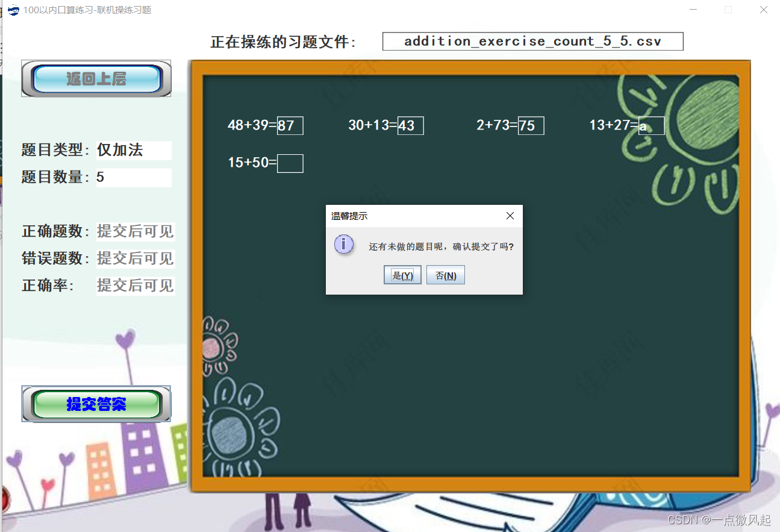Click the 错误题数 提交后可见 field
The width and height of the screenshot is (780, 532).
(135, 258)
